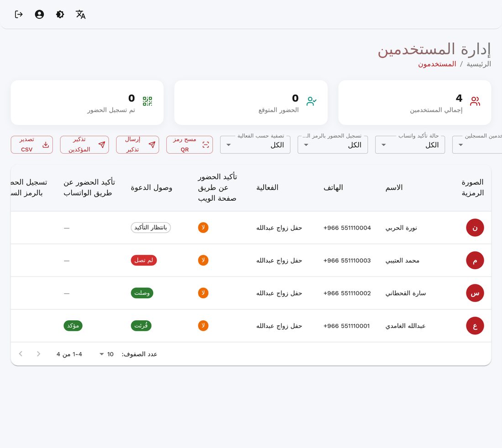The width and height of the screenshot is (502, 448).
Task: Open the partially visible المسجلين filter dropdown
Action: (477, 145)
